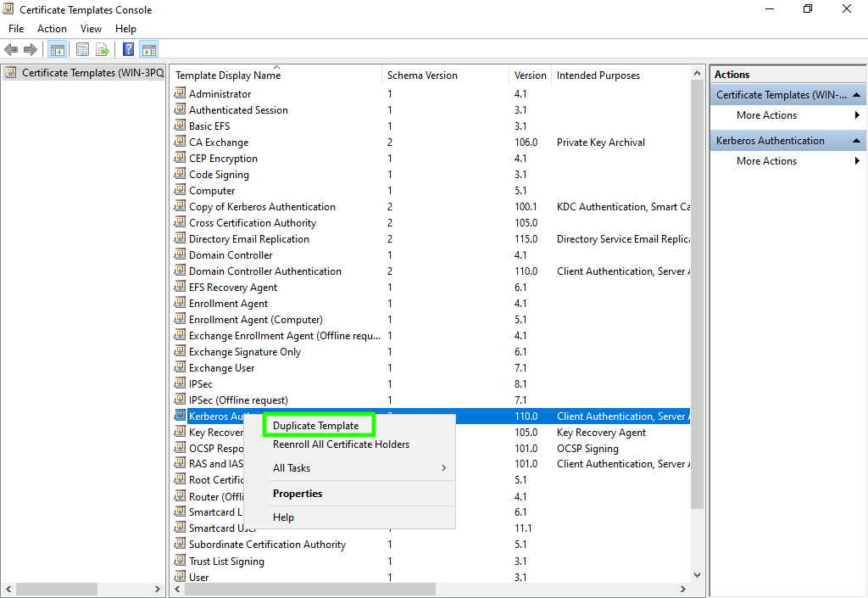Open Properties from the context menu

coord(298,494)
